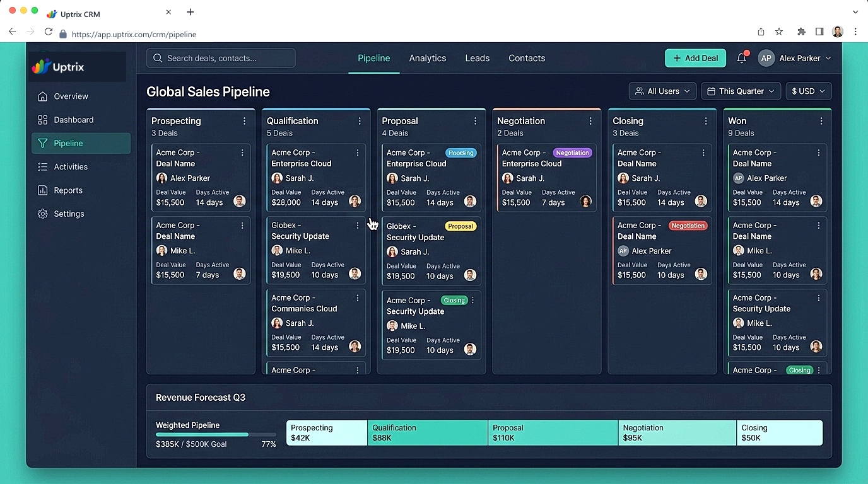This screenshot has height=484, width=868.
Task: Go back in browser
Action: point(12,32)
